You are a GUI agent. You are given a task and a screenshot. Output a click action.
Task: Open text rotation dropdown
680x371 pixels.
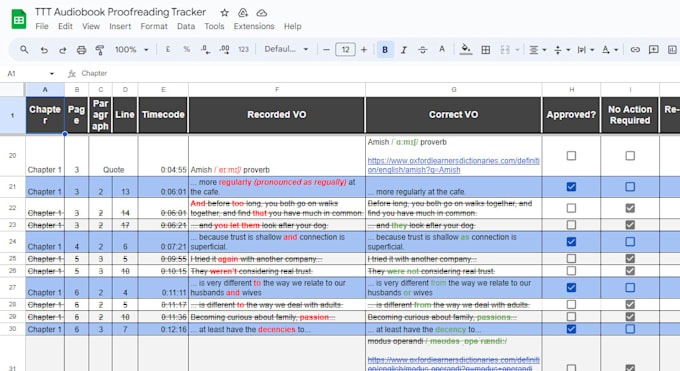610,50
